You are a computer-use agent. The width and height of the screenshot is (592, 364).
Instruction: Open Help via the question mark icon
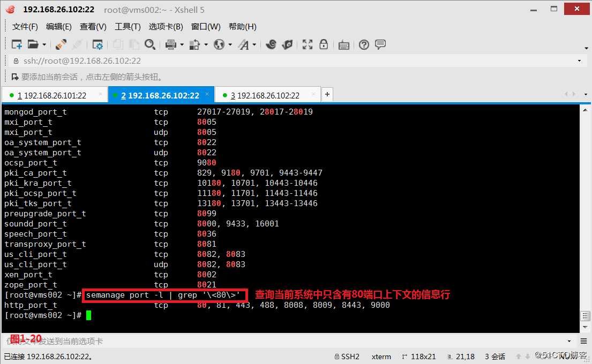click(364, 45)
